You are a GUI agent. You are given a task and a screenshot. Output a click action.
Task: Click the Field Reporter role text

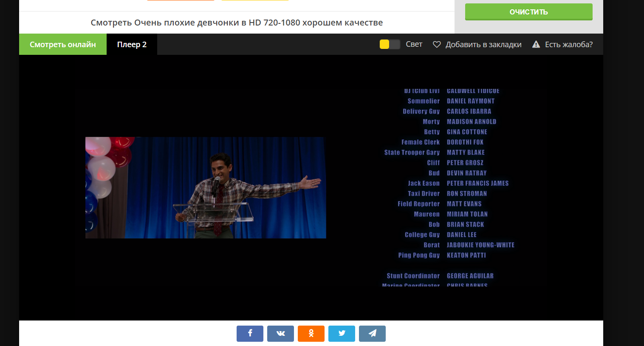pos(418,204)
